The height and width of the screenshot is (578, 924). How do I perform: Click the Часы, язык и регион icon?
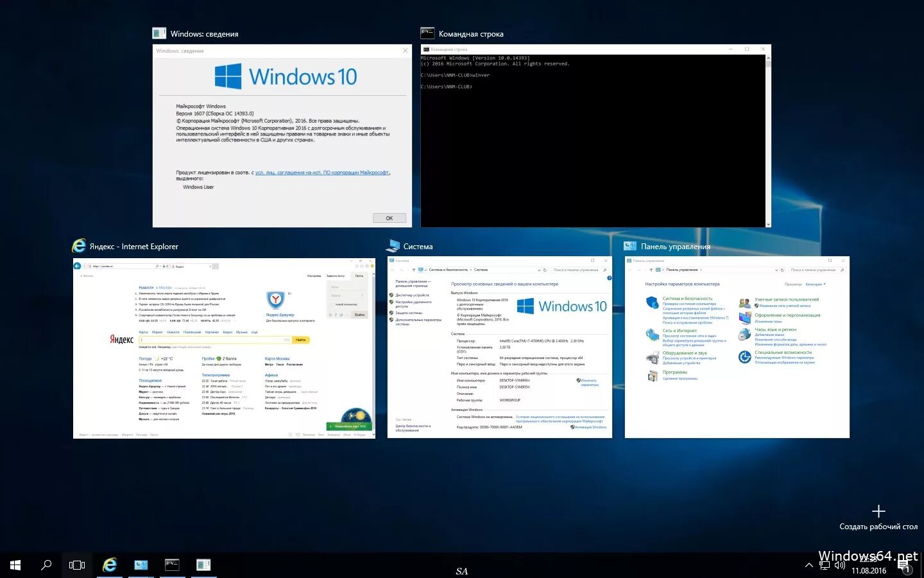744,335
